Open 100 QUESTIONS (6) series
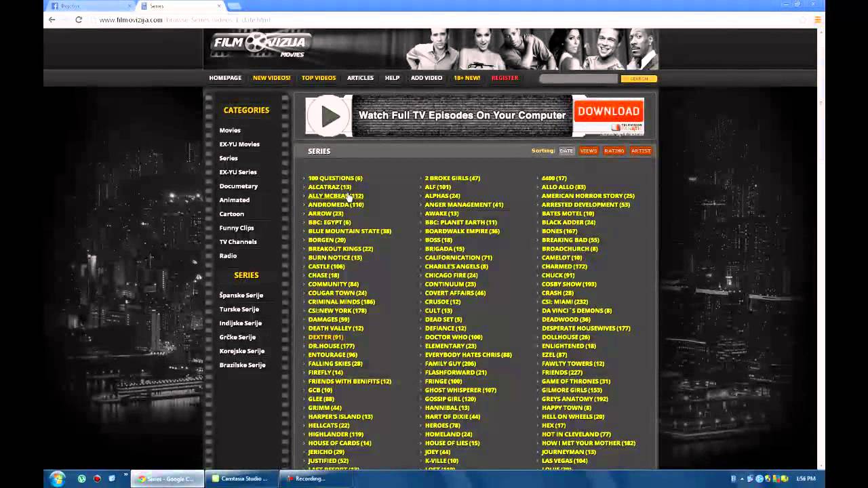 tap(335, 178)
